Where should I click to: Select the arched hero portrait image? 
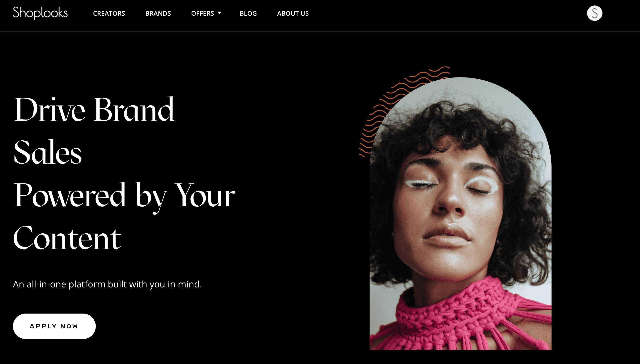tap(460, 214)
